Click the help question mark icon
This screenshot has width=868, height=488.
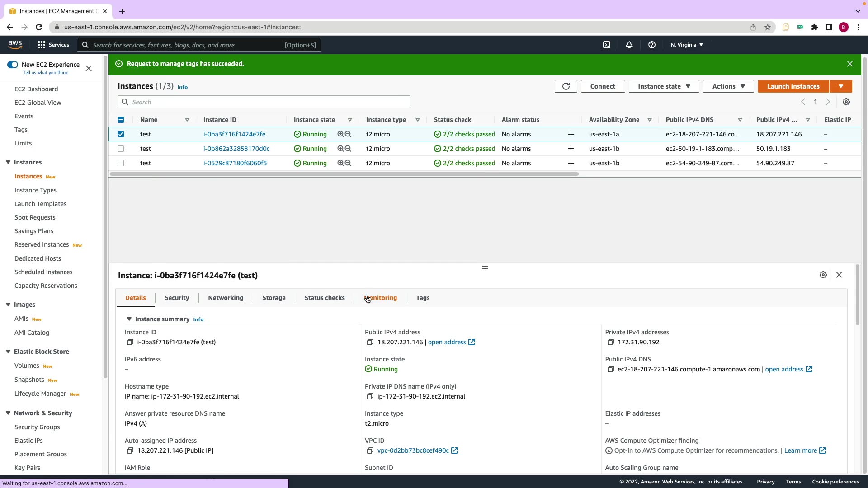(651, 45)
